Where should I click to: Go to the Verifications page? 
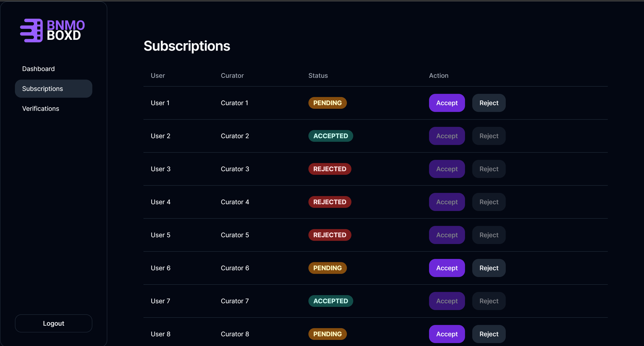pyautogui.click(x=41, y=109)
